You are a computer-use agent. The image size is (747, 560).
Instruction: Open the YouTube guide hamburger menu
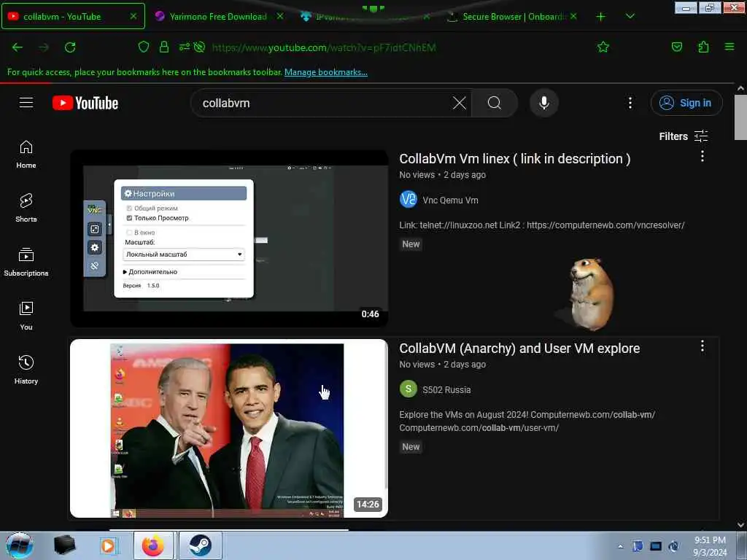coord(26,103)
